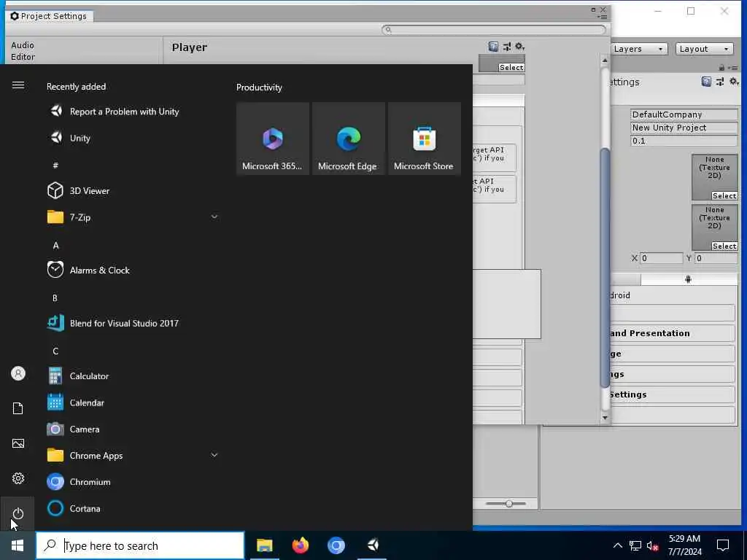
Task: Expand the 'and Presentation' section in Inspector
Action: click(x=672, y=333)
